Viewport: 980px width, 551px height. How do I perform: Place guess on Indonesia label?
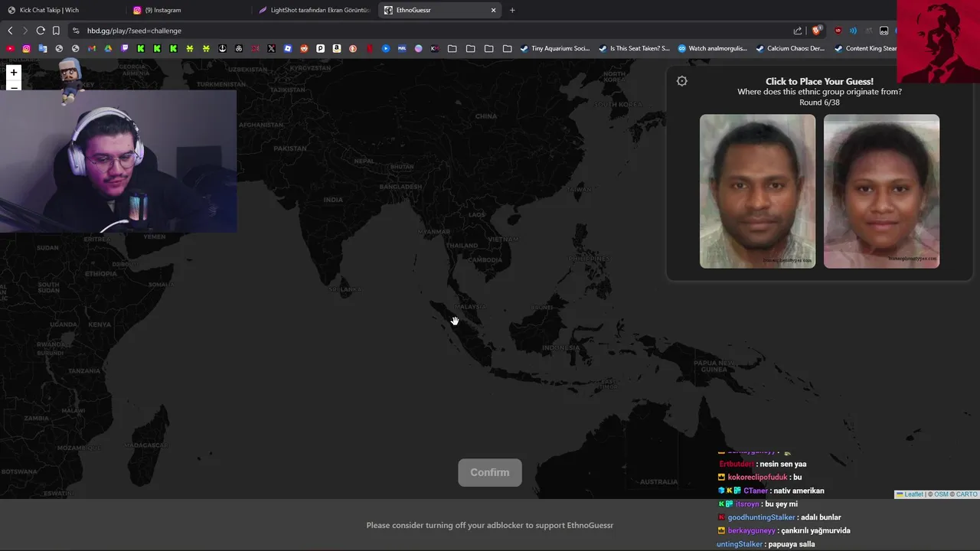point(560,347)
